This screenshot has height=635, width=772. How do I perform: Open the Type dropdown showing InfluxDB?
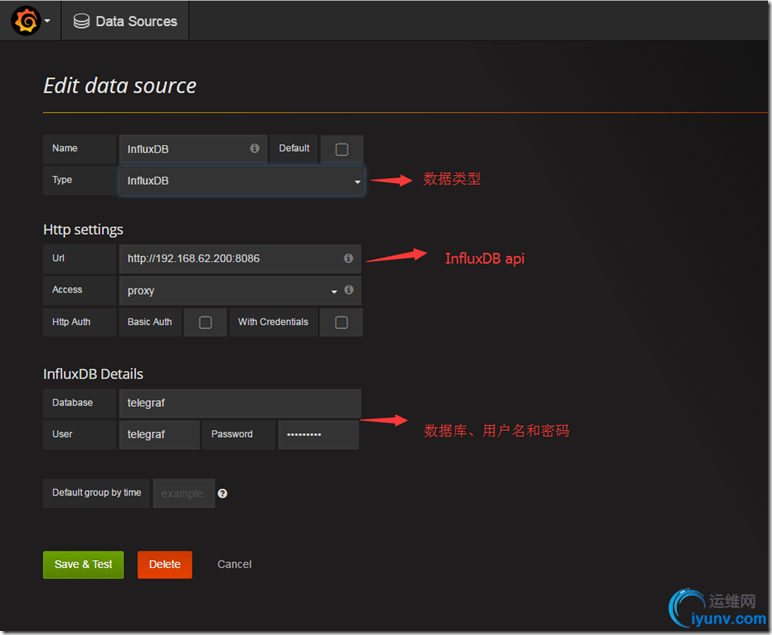[x=241, y=181]
